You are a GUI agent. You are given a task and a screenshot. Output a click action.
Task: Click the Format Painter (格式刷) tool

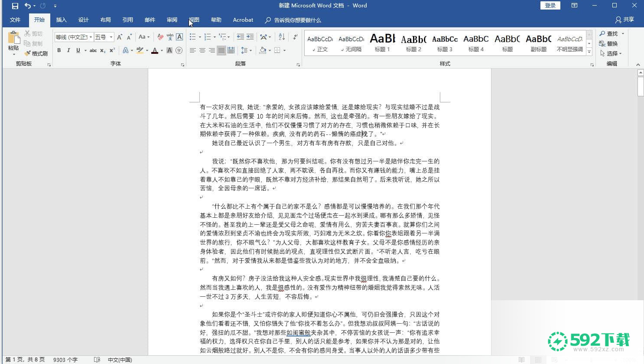pyautogui.click(x=36, y=53)
